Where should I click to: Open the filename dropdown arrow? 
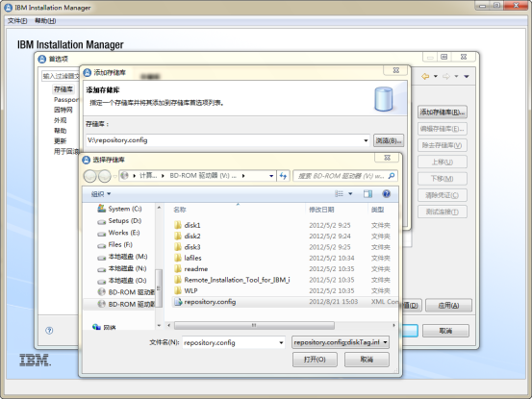point(281,342)
